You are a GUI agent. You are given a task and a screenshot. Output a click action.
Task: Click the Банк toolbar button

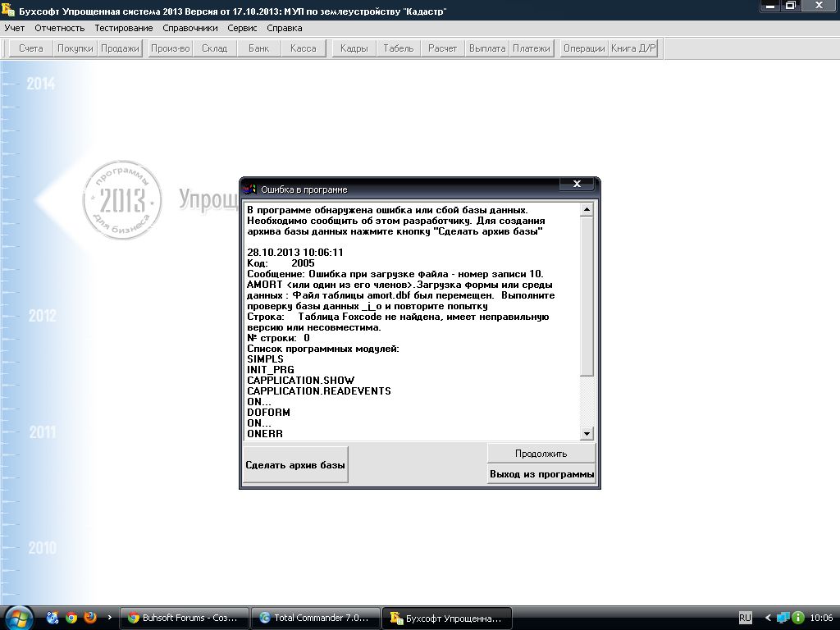[258, 48]
